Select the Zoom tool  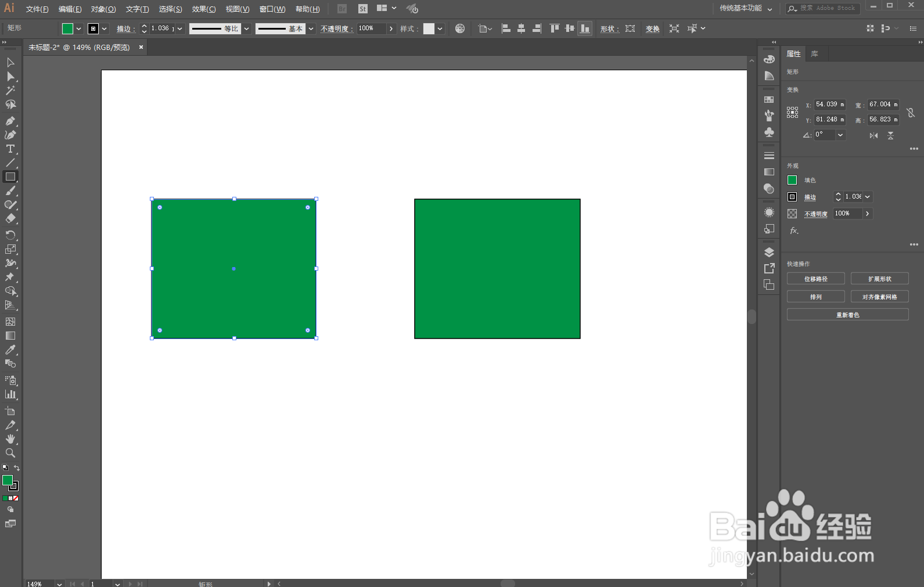10,453
